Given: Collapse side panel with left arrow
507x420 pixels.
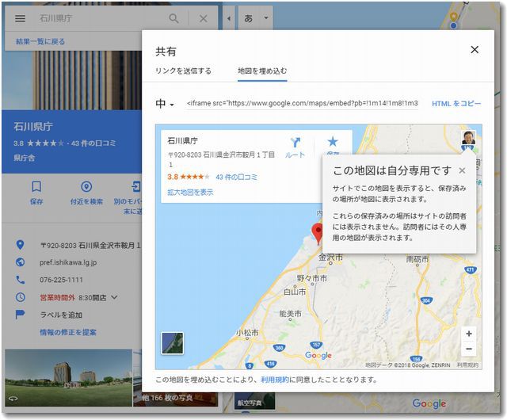Looking at the screenshot, I should pos(229,18).
